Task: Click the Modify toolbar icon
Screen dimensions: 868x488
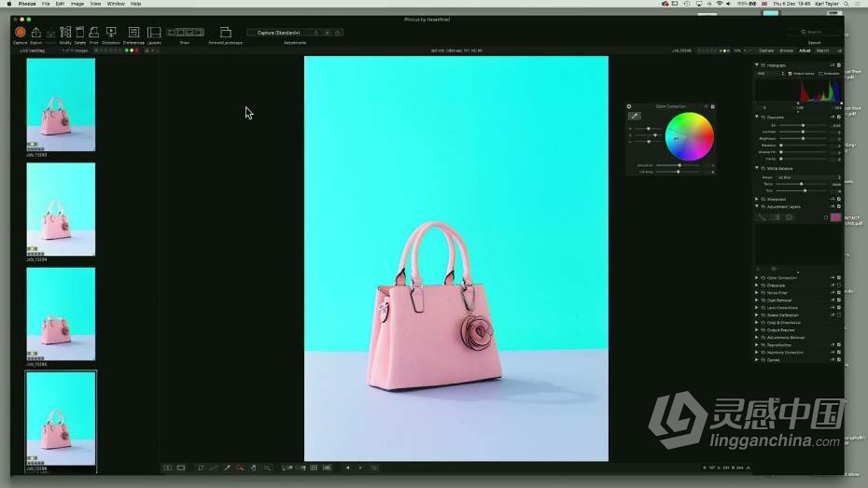Action: pos(65,33)
